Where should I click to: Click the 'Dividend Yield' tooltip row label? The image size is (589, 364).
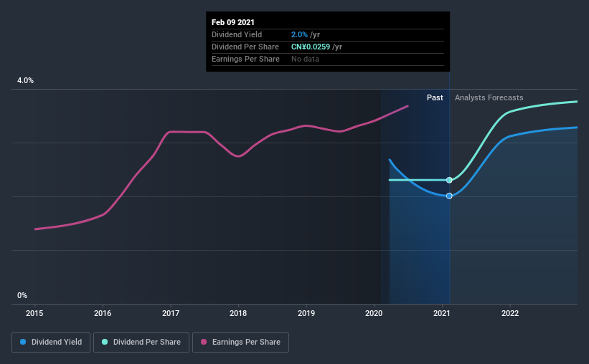(x=237, y=34)
